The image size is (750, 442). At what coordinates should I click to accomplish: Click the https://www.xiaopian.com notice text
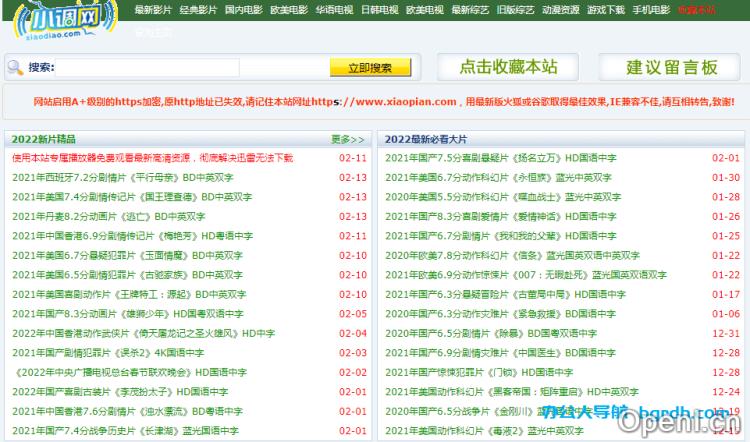384,101
